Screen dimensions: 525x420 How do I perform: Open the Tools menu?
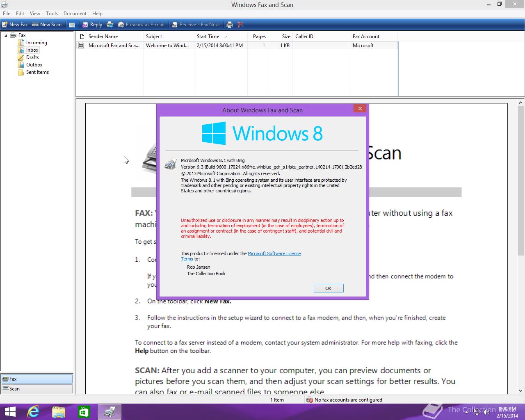(52, 14)
